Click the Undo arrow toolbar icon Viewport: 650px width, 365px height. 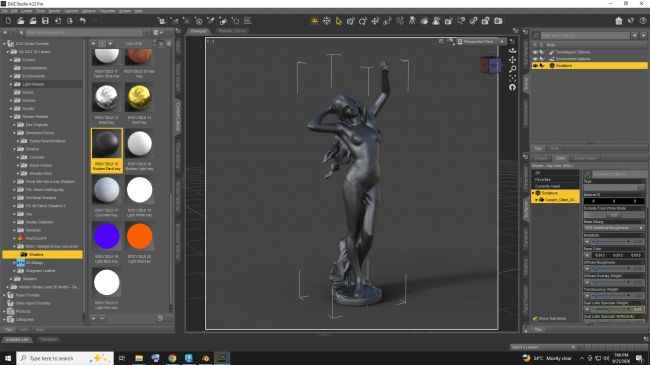82,21
